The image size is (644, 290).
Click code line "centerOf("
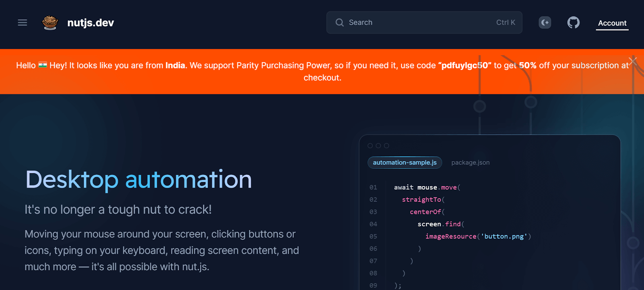point(427,212)
